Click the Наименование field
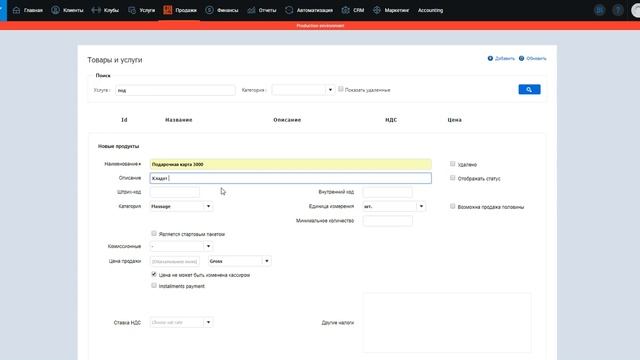This screenshot has height=360, width=640. pos(291,164)
